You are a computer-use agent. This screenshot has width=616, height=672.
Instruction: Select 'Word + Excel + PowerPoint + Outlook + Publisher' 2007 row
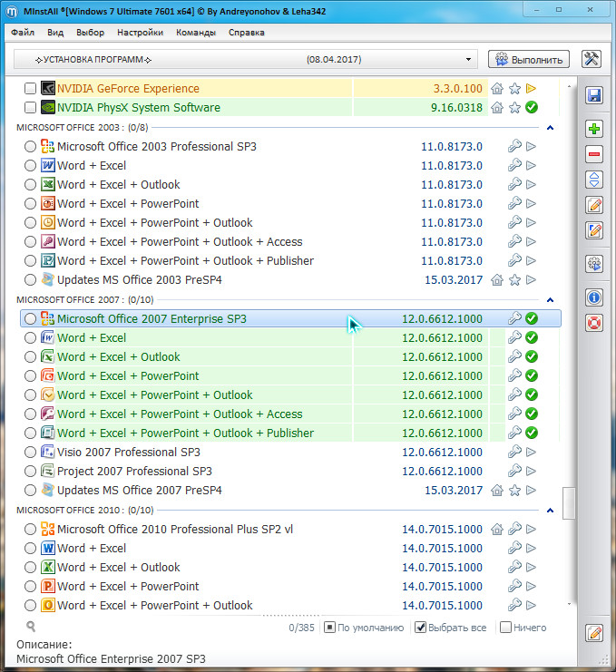tap(290, 433)
